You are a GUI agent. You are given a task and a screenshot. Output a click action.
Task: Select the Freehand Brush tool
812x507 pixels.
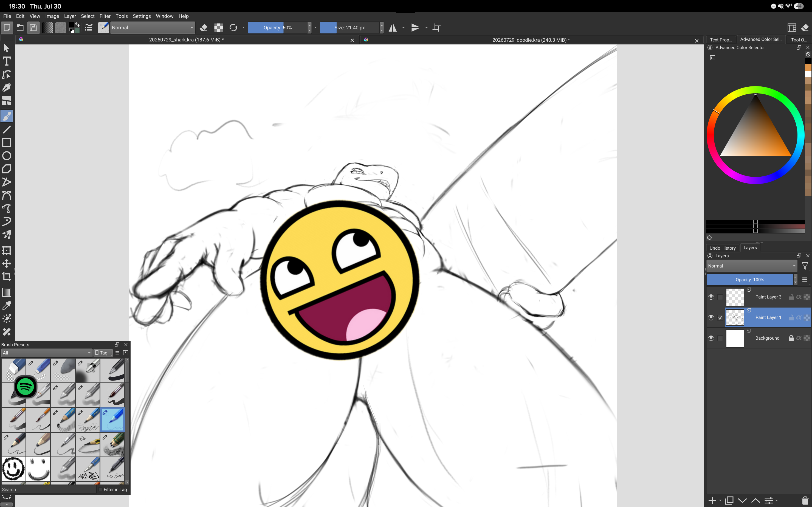(x=7, y=116)
